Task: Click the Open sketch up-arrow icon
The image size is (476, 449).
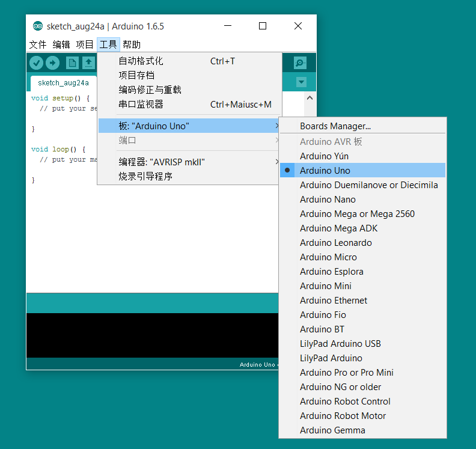Action: (x=88, y=63)
